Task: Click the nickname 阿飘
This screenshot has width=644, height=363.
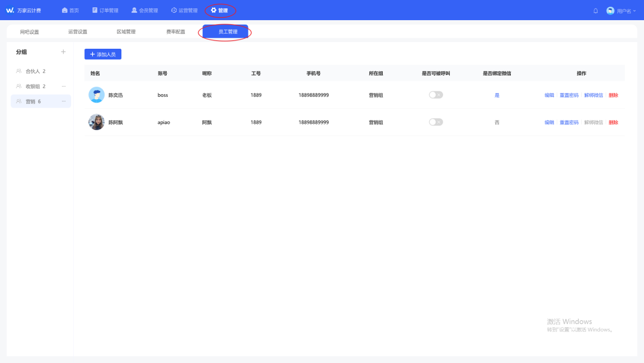Action: (x=206, y=123)
